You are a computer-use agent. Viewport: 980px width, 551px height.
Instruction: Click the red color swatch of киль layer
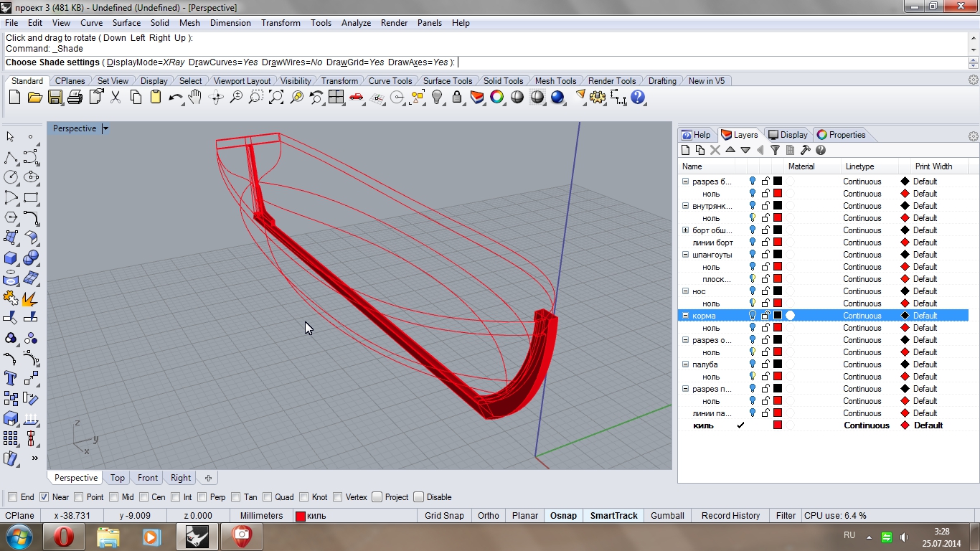777,425
